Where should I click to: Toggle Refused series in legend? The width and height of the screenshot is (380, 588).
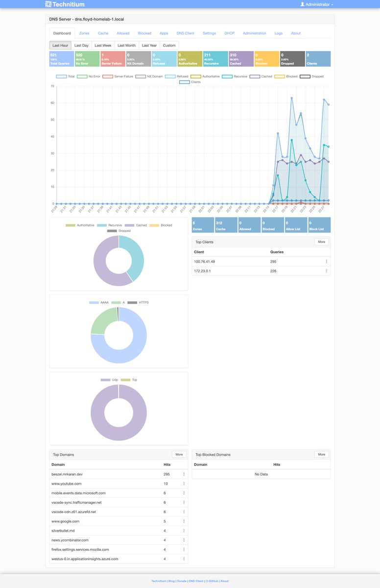[176, 76]
